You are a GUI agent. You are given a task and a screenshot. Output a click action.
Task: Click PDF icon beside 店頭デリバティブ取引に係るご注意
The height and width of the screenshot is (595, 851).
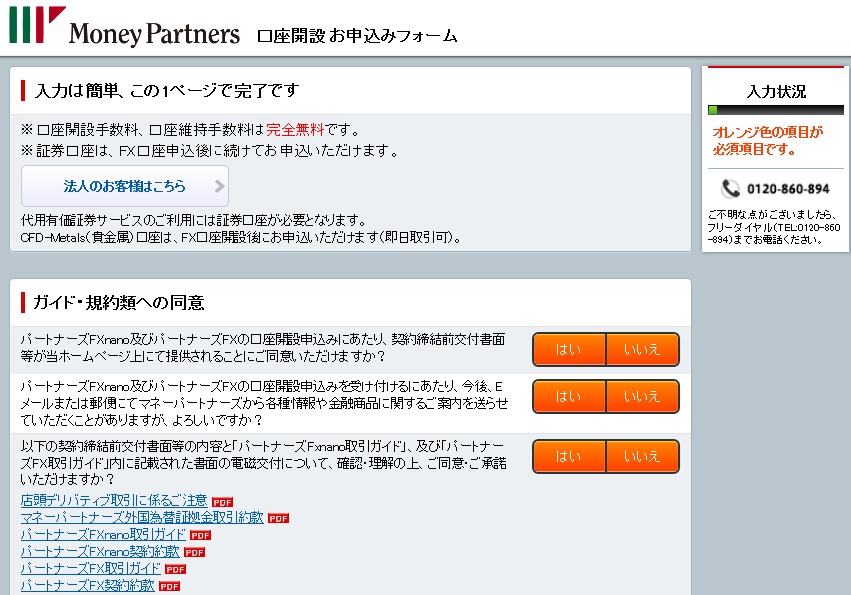[x=223, y=502]
